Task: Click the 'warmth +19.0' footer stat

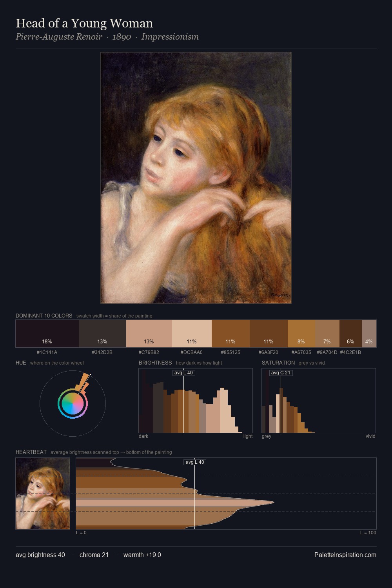Action: click(x=142, y=555)
